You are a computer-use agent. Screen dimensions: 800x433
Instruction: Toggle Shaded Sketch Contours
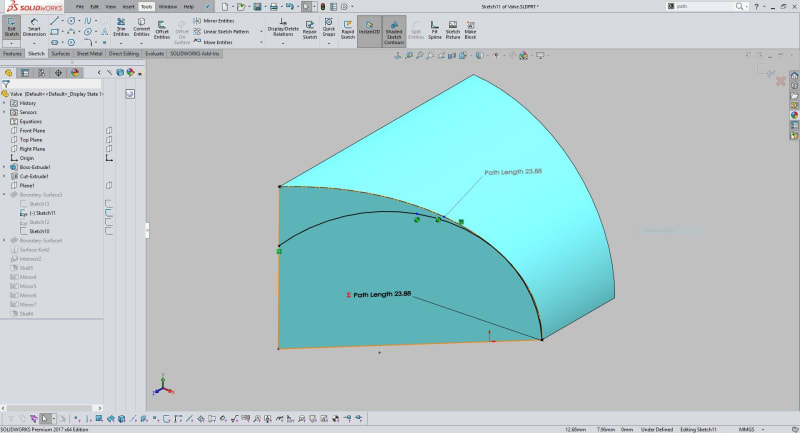[x=394, y=32]
